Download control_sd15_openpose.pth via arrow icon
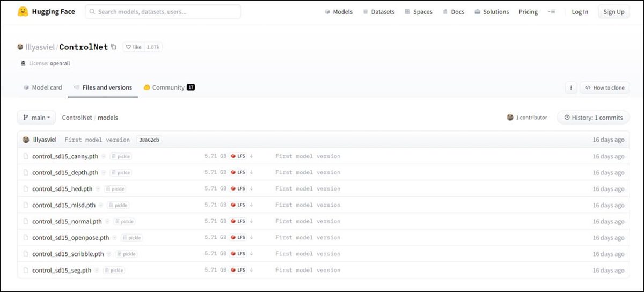644x292 pixels. tap(251, 237)
